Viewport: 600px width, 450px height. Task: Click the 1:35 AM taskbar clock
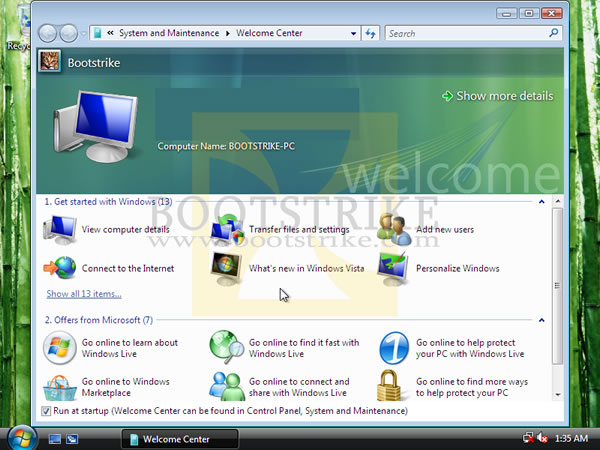click(x=571, y=438)
